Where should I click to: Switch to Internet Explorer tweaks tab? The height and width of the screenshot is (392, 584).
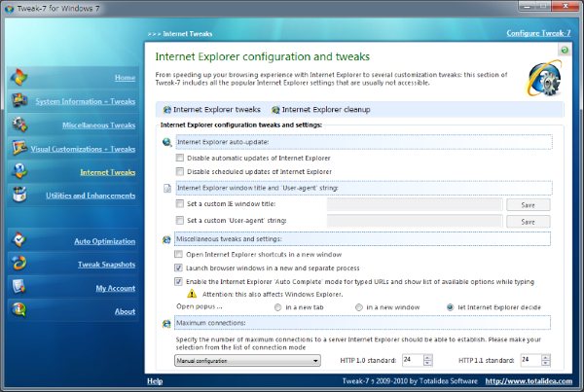[x=212, y=110]
